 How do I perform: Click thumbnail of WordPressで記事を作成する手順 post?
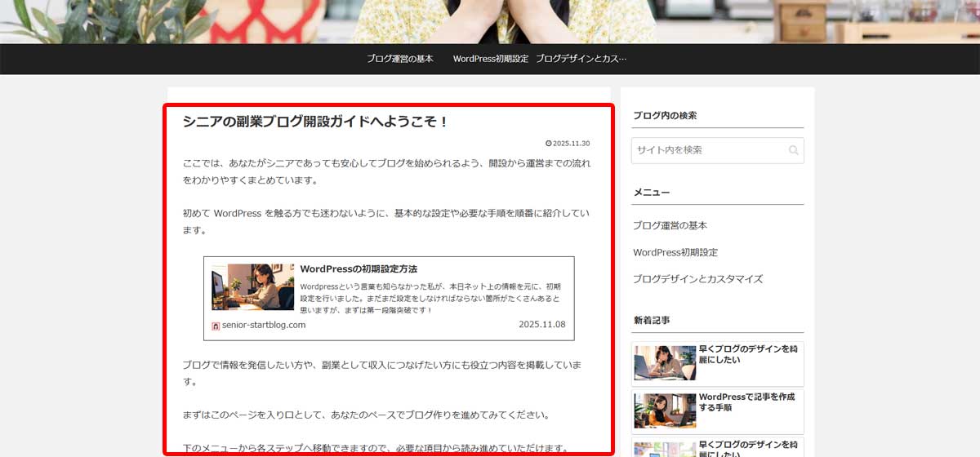665,410
